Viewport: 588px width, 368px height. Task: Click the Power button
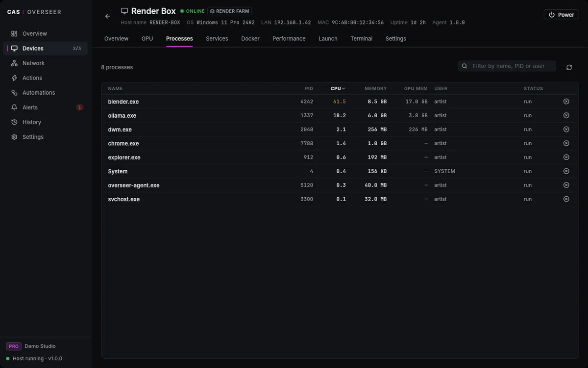click(x=561, y=15)
